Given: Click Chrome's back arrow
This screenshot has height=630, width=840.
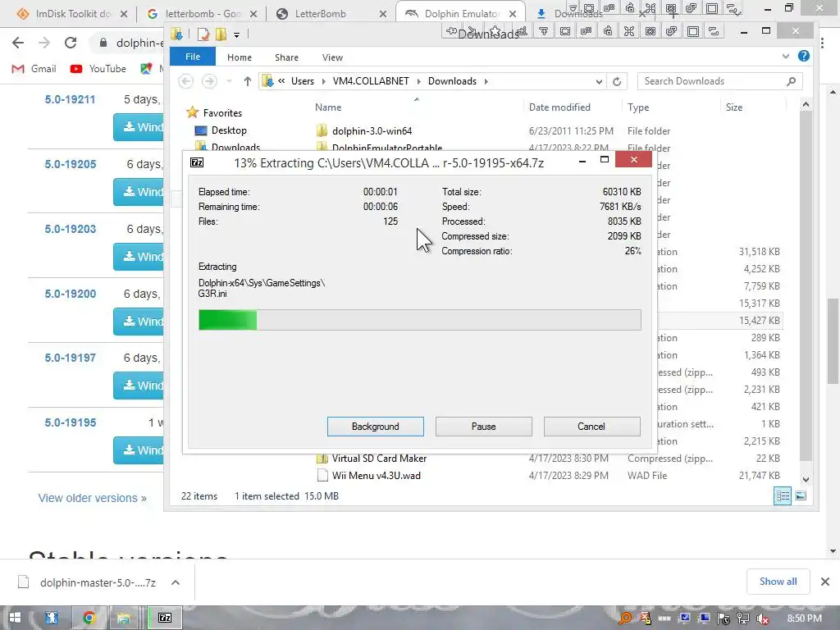Looking at the screenshot, I should click(18, 43).
